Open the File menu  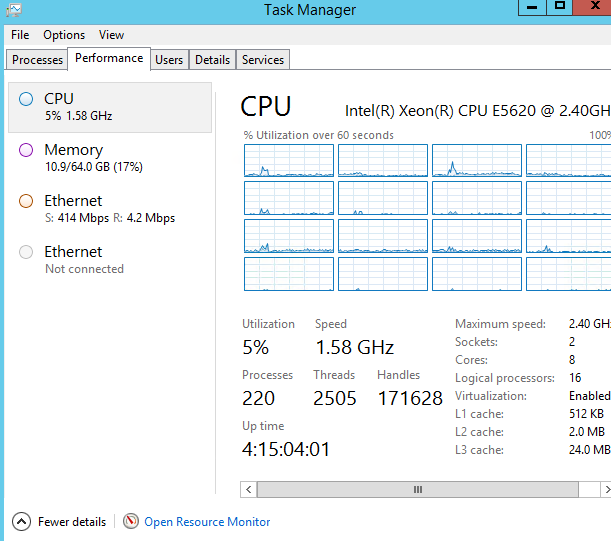[20, 35]
